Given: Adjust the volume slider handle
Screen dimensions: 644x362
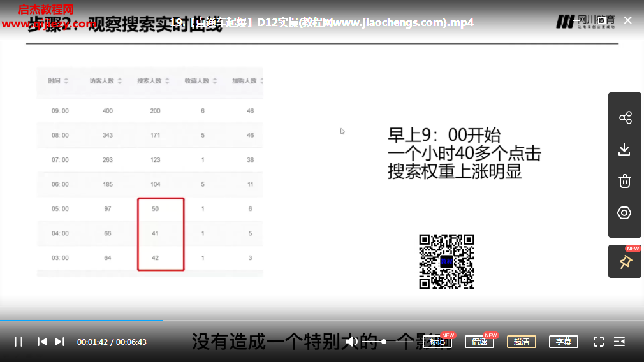Looking at the screenshot, I should click(x=384, y=342).
